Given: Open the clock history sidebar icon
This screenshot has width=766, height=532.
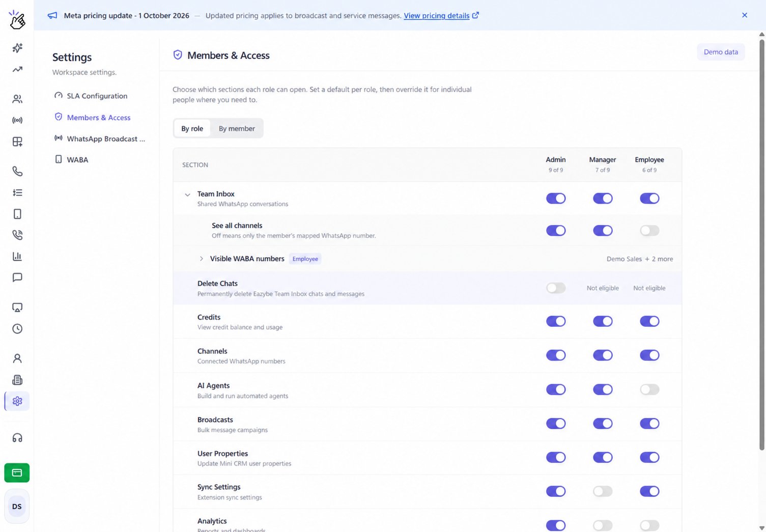Looking at the screenshot, I should [17, 329].
